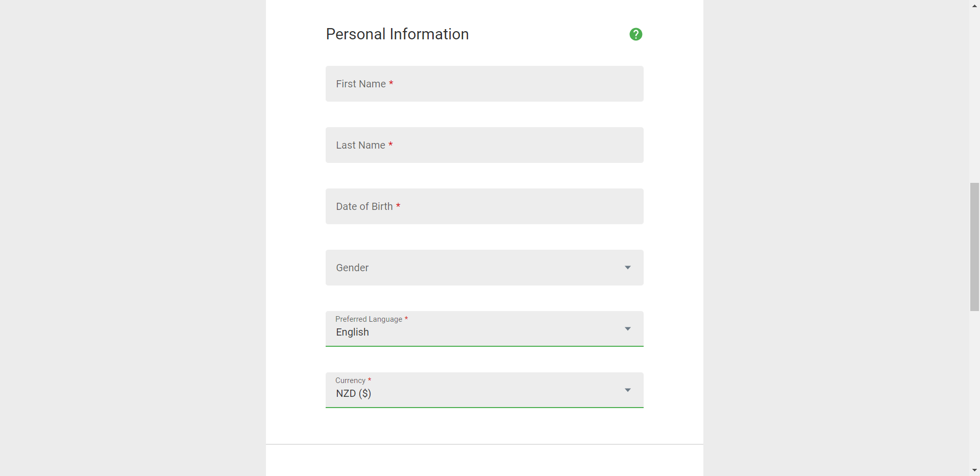The height and width of the screenshot is (476, 980).
Task: Open the green help question mark icon
Action: (635, 34)
